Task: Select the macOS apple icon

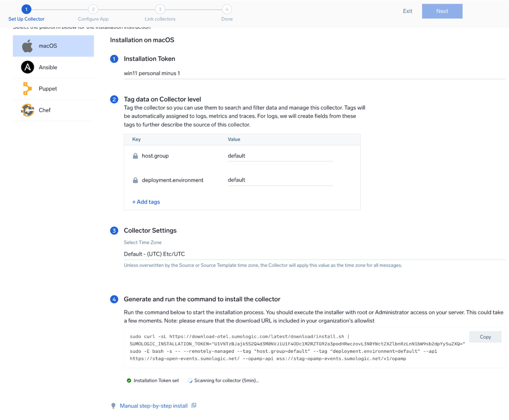Action: click(x=27, y=46)
